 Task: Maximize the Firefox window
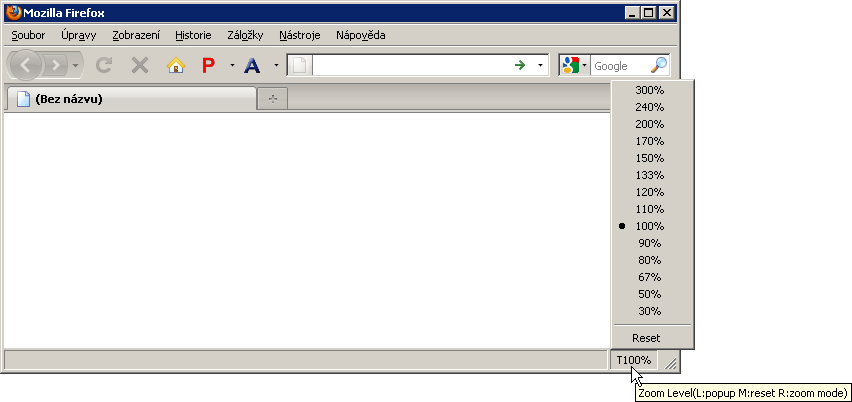(648, 13)
